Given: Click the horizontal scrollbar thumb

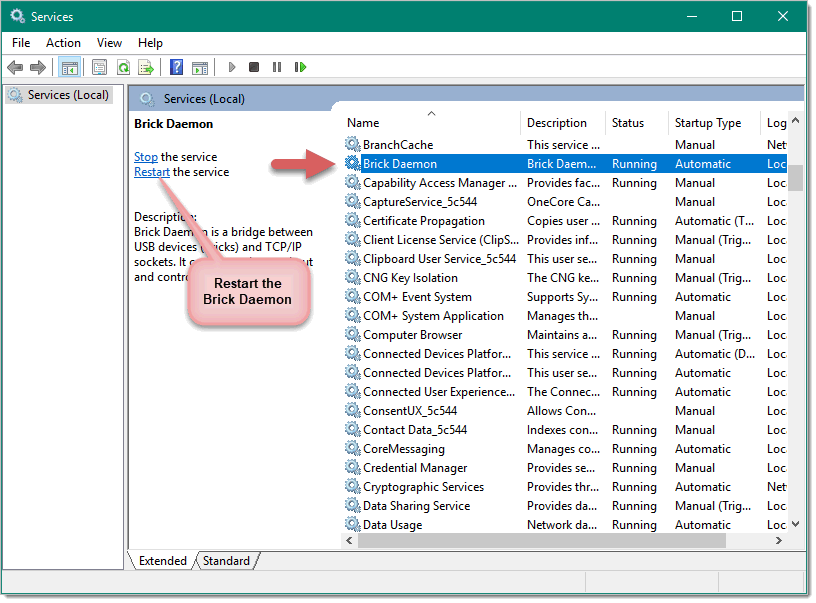Looking at the screenshot, I should coord(542,541).
